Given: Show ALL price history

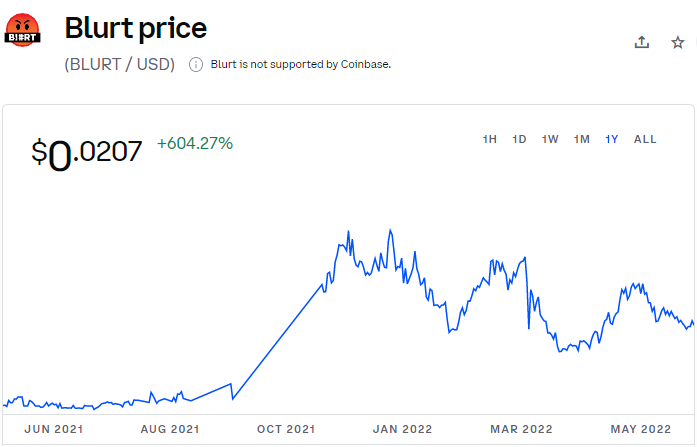Looking at the screenshot, I should click(645, 139).
